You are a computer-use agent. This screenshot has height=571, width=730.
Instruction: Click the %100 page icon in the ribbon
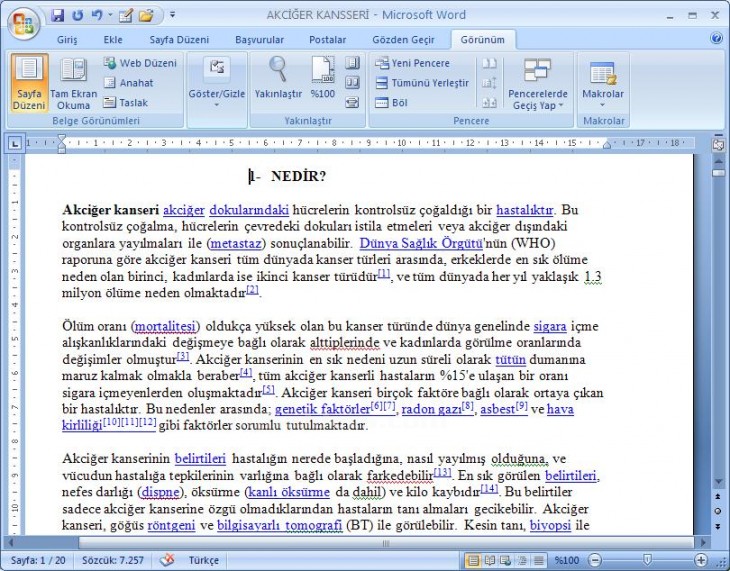point(323,78)
